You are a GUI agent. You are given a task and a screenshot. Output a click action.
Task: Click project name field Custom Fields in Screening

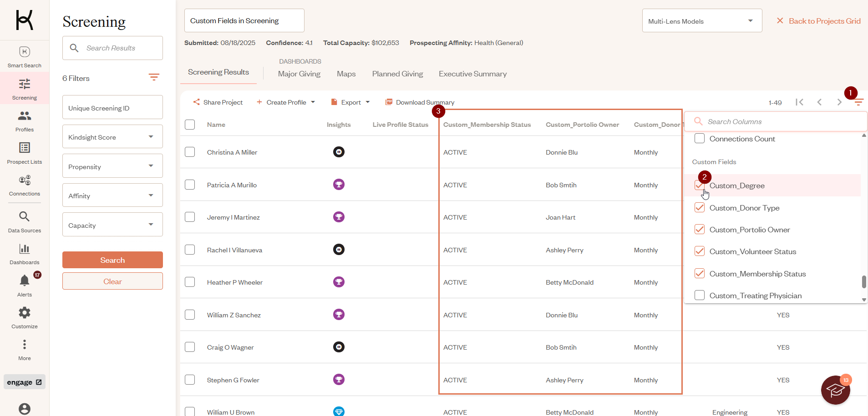point(244,20)
